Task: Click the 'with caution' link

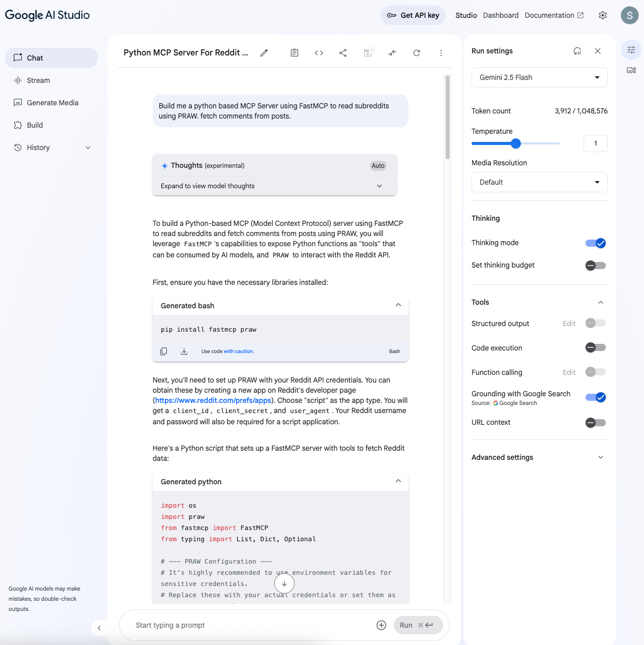Action: [x=239, y=351]
